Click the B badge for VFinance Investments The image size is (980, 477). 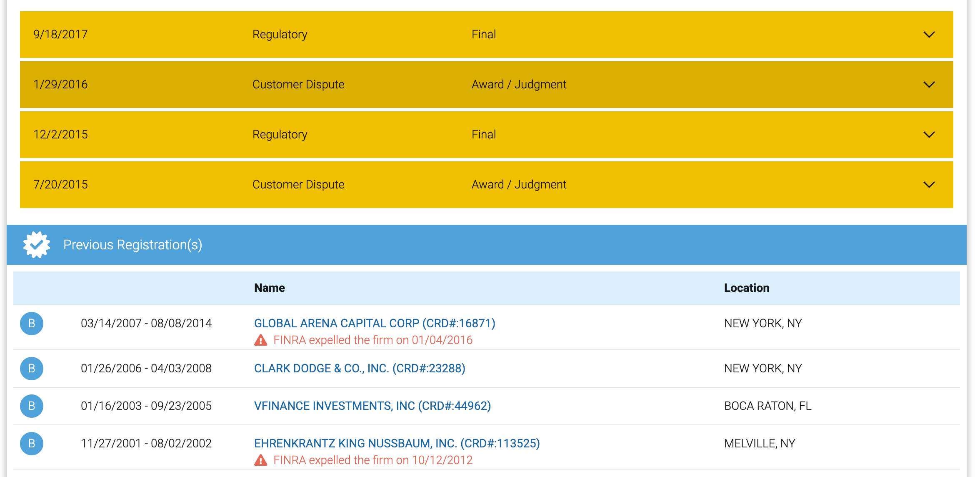click(x=32, y=406)
